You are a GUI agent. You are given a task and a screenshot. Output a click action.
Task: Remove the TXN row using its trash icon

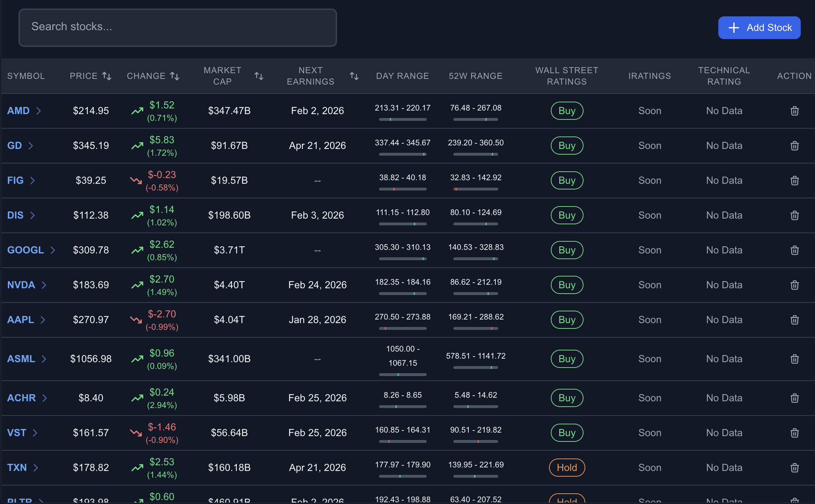coord(795,468)
